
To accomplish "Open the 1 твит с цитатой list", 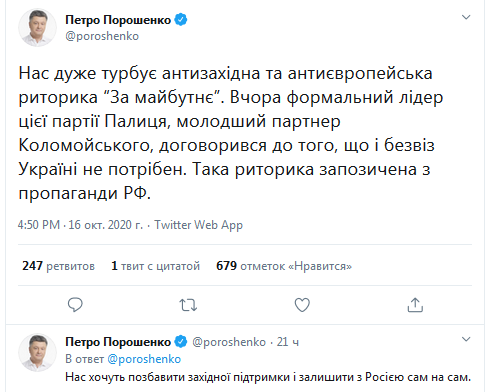I will [155, 266].
